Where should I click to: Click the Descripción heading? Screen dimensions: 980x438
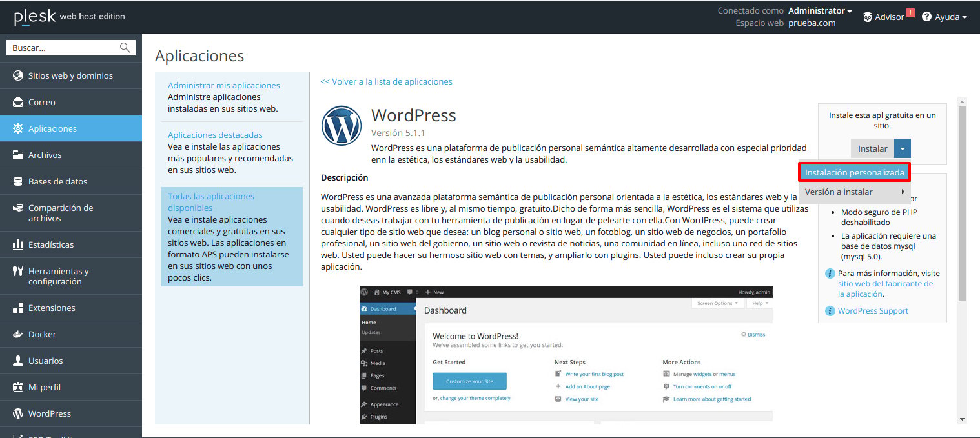(345, 177)
